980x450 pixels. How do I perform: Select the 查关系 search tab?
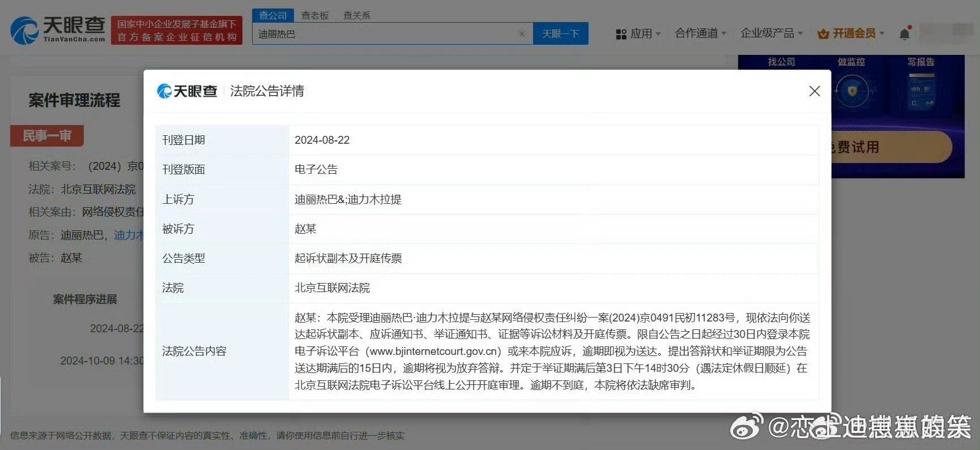(x=357, y=15)
